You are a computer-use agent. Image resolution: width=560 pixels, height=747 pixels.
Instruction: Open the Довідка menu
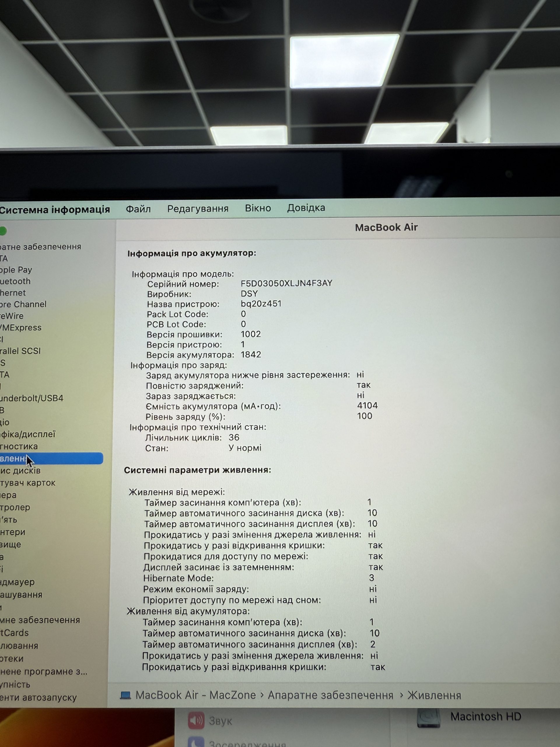(306, 208)
